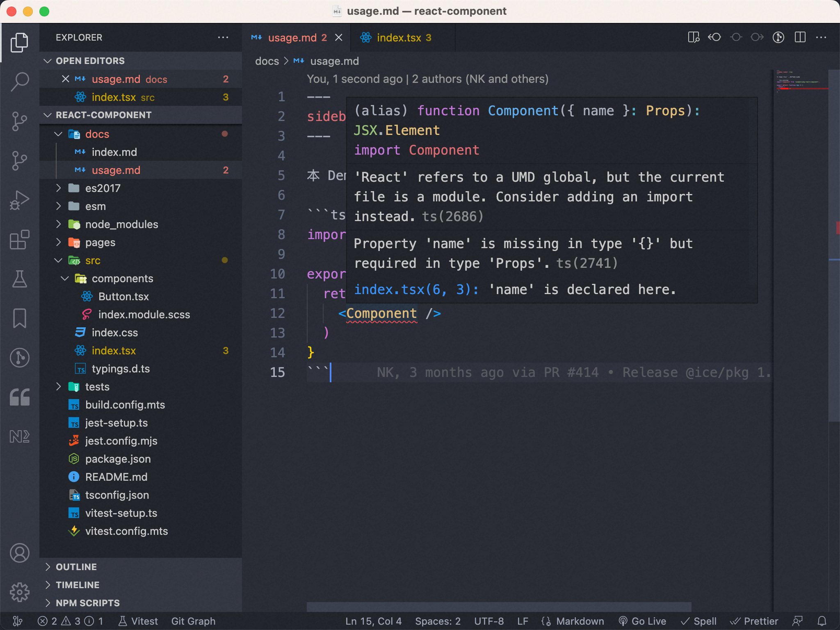840x630 pixels.
Task: Expand the Outline panel
Action: click(x=140, y=567)
